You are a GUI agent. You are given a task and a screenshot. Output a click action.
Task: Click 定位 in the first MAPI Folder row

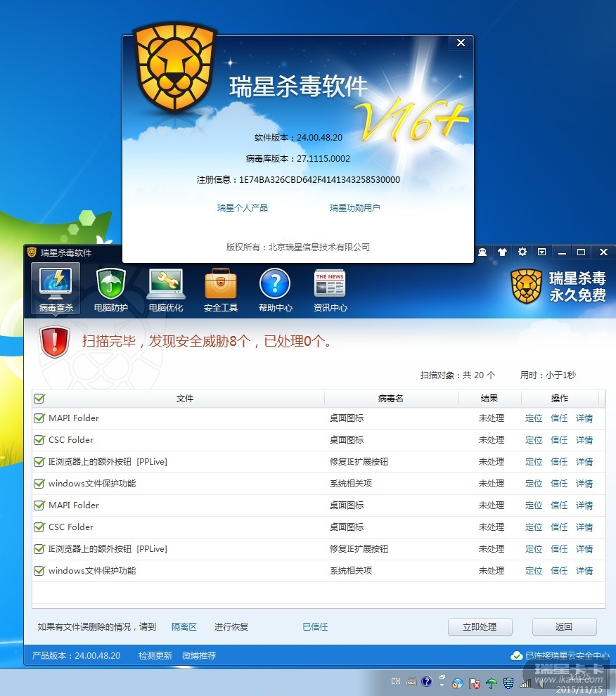[x=534, y=418]
